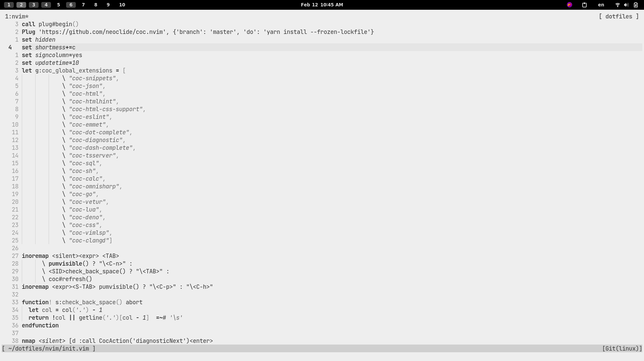Go to workspace 10
Screen dimensions: 644x361
point(122,5)
